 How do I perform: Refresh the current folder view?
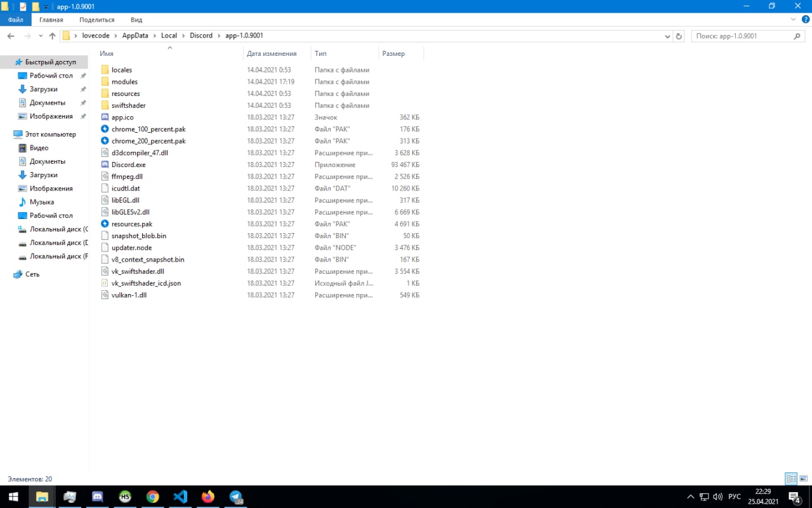coord(679,36)
